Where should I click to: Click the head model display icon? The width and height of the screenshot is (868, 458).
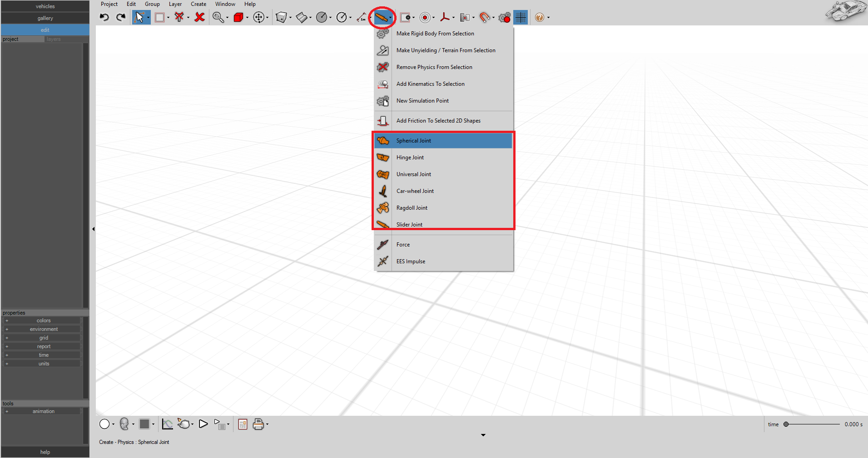click(124, 424)
